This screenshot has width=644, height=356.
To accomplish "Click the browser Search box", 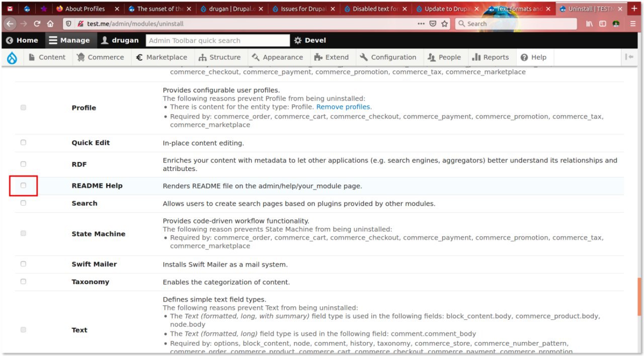I will pyautogui.click(x=516, y=24).
